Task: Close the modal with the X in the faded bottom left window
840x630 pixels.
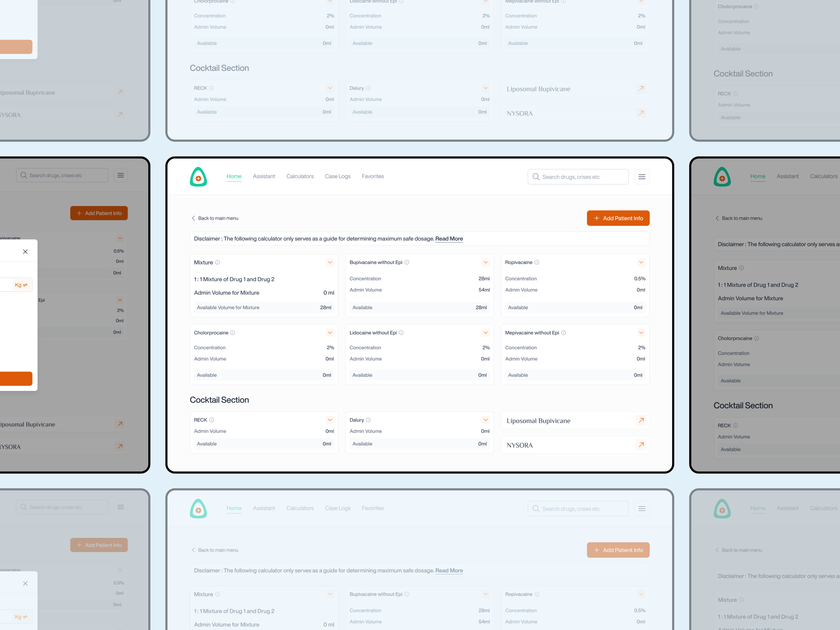Action: pyautogui.click(x=25, y=583)
